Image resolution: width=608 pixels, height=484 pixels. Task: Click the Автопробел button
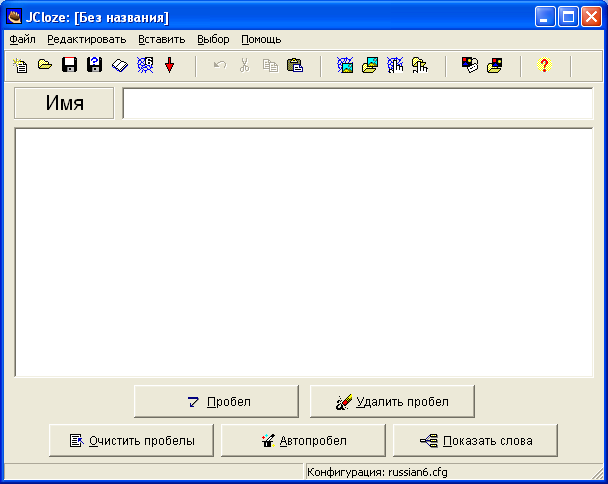coord(303,440)
